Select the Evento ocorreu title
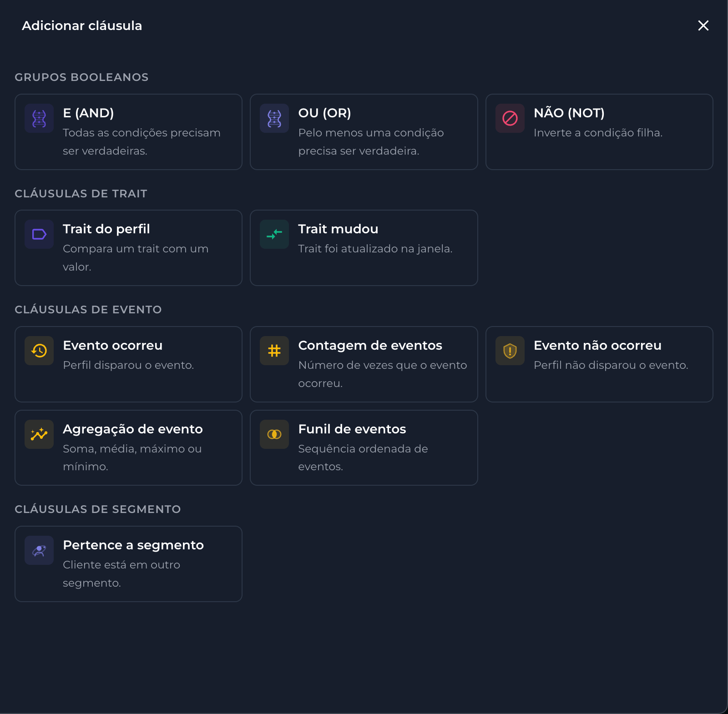This screenshot has height=714, width=728. click(x=112, y=345)
